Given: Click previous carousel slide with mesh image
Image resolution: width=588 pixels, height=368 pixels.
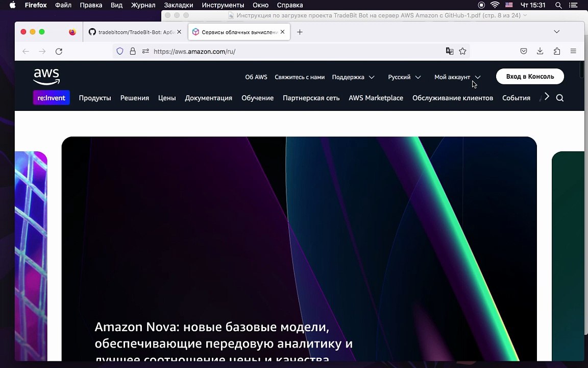Looking at the screenshot, I should click(x=31, y=256).
